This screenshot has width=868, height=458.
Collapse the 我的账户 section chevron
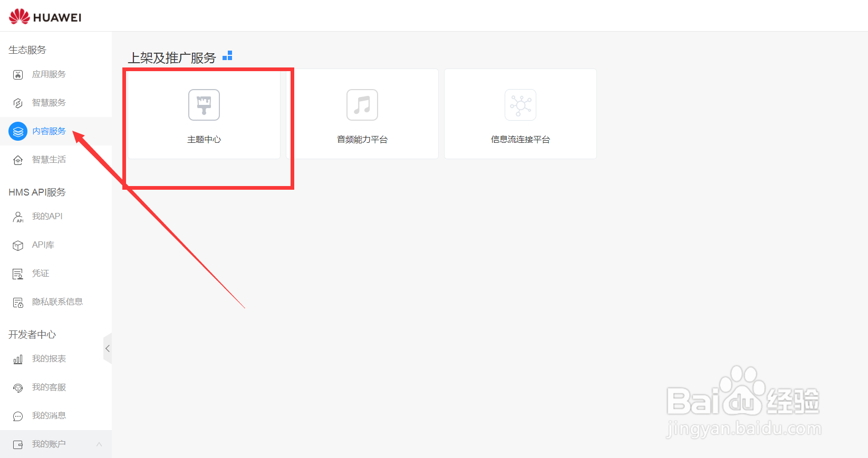99,444
